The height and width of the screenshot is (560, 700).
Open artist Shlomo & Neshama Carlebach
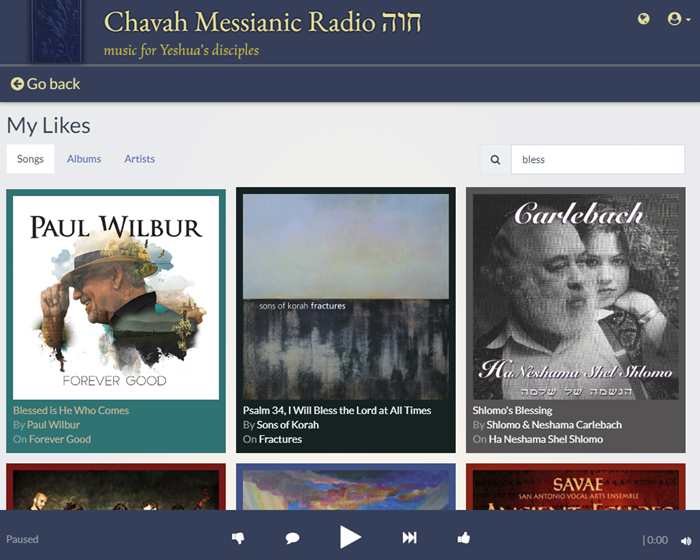[x=554, y=425]
